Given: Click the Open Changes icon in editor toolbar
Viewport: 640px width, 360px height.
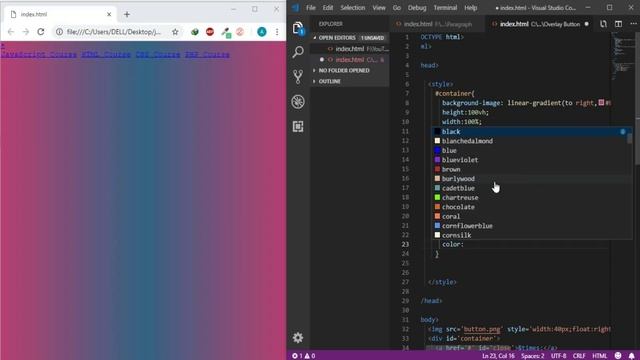Looking at the screenshot, I should (x=603, y=24).
